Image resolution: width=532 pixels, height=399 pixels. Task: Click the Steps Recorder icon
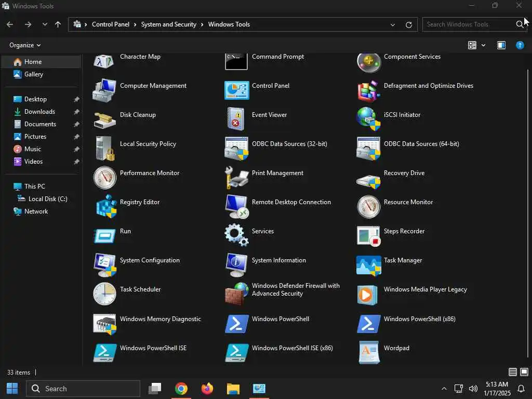[368, 236]
